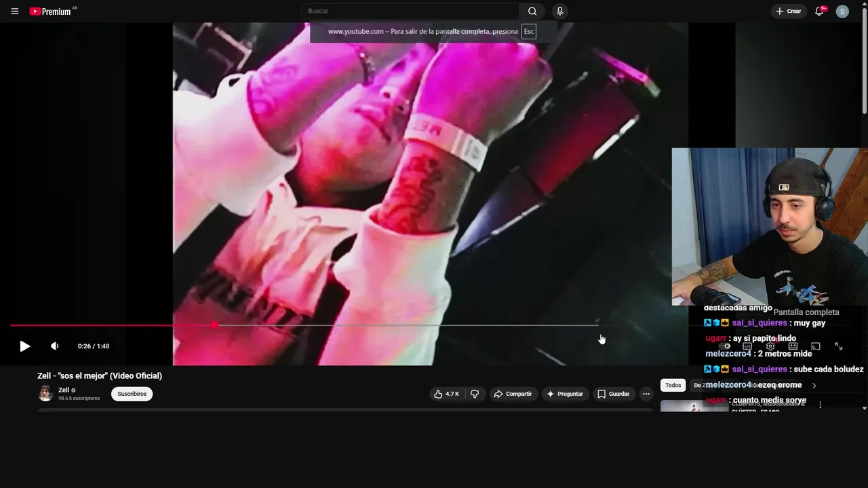Open the account avatar menu
Screen dimensions: 868x488
click(842, 11)
